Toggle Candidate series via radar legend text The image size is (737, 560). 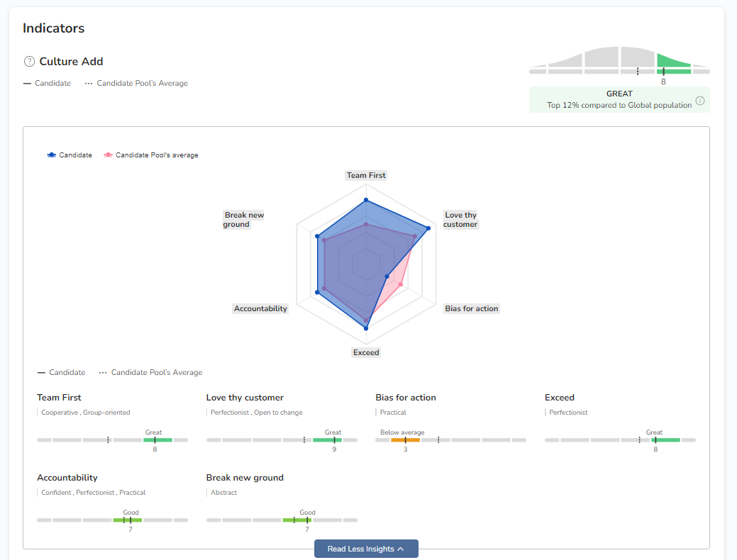[76, 155]
